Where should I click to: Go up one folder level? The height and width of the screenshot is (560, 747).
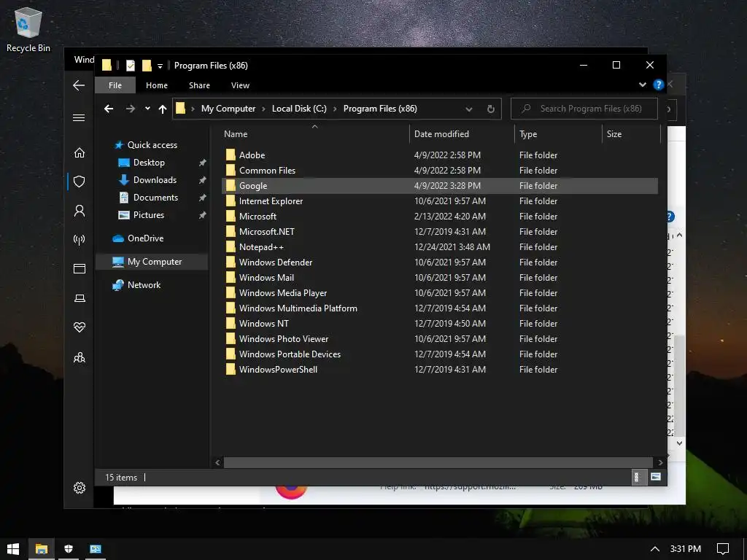point(163,109)
